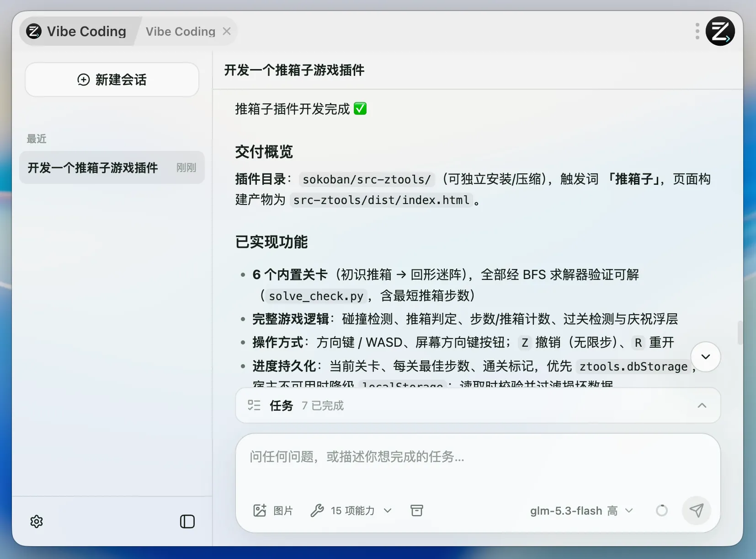Click the archive box icon

click(x=417, y=511)
